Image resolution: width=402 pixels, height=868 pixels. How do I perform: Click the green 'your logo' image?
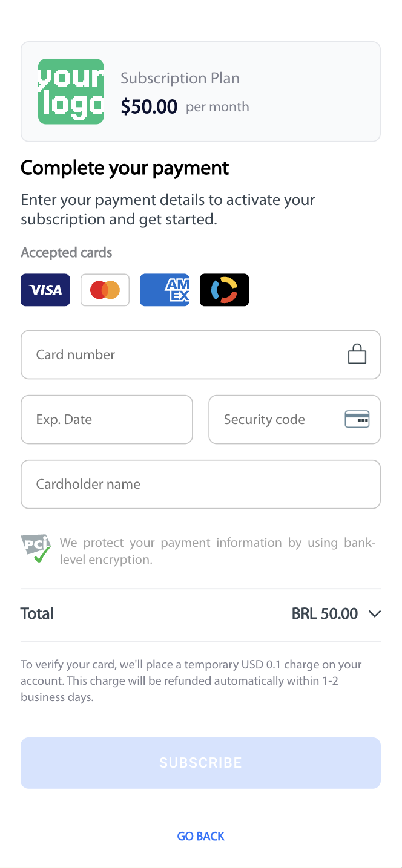pos(71,91)
